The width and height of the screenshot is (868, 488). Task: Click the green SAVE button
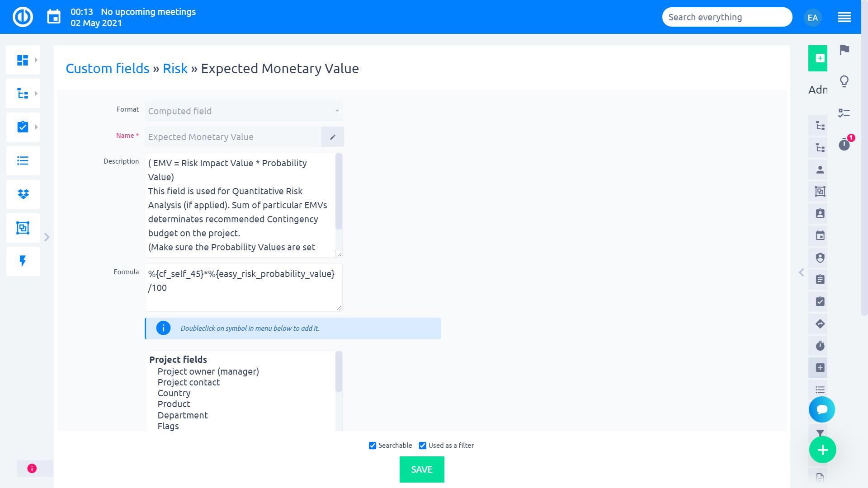pos(421,469)
